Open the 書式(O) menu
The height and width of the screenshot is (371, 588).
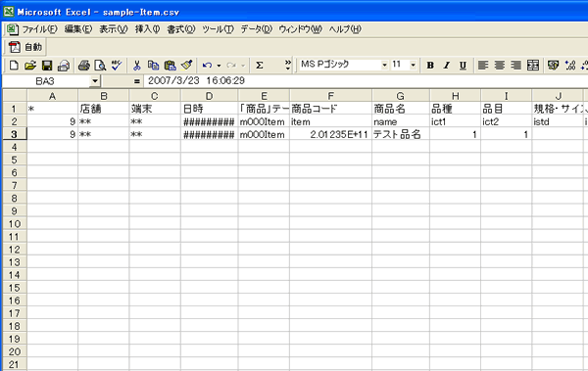pos(181,29)
